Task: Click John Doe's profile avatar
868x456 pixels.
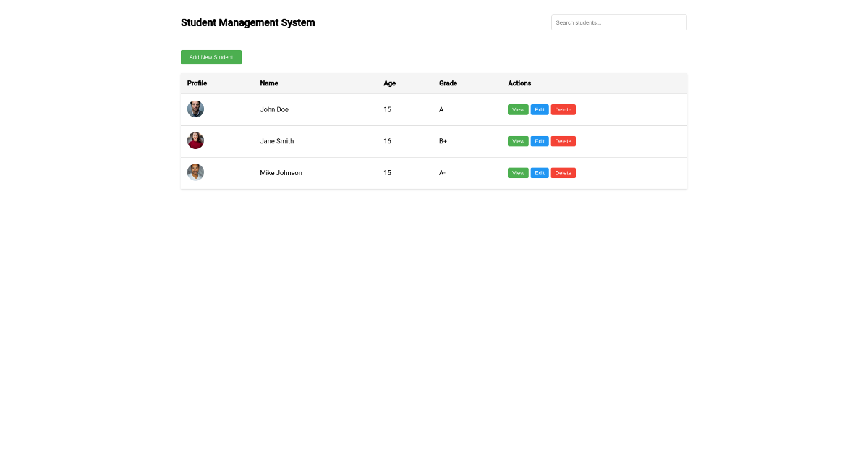Action: coord(195,109)
